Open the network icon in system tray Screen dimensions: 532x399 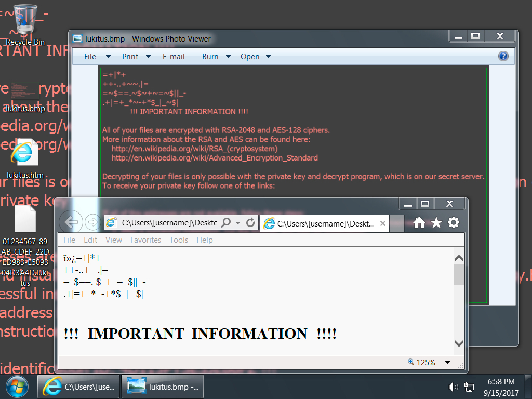tap(469, 387)
